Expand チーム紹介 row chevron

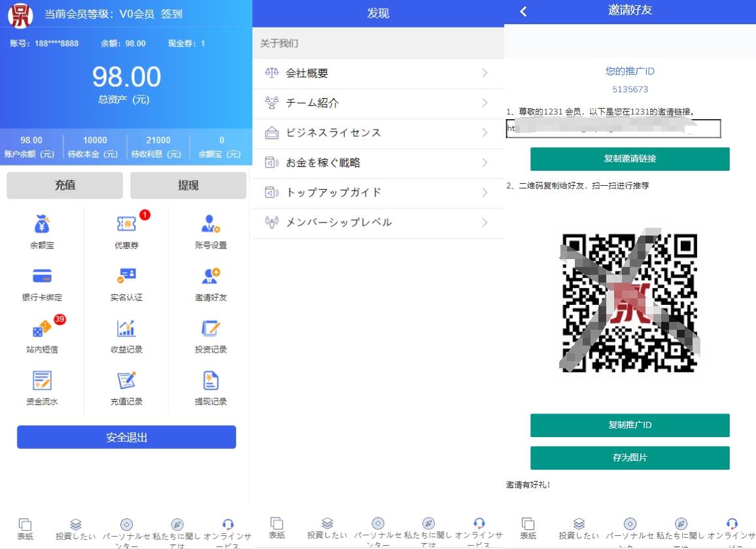pos(485,103)
